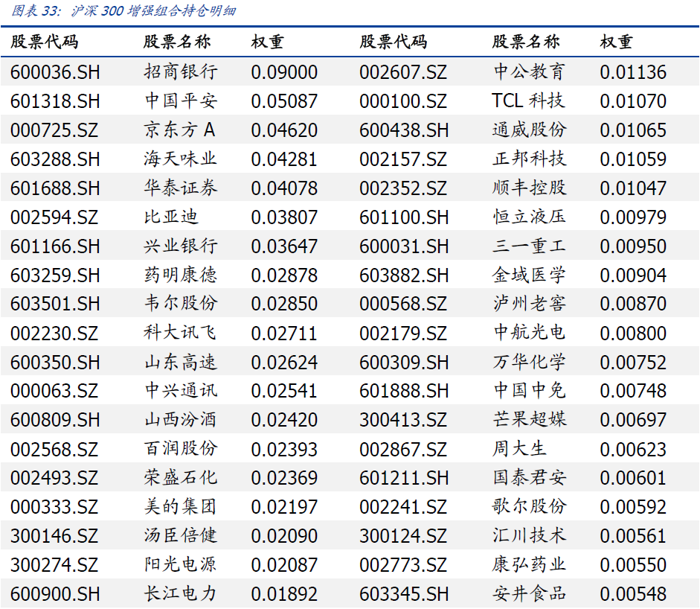Click stock name 安井食品
Image resolution: width=700 pixels, height=609 pixels.
click(530, 594)
